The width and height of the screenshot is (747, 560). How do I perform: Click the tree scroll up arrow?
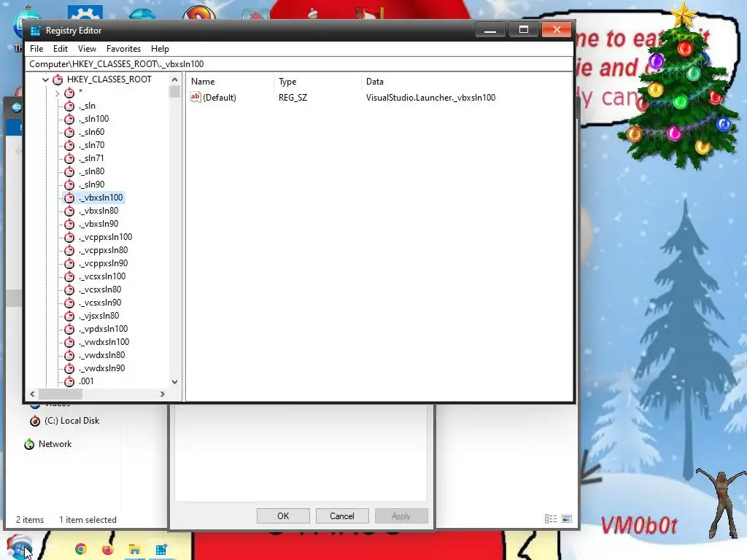click(x=174, y=79)
